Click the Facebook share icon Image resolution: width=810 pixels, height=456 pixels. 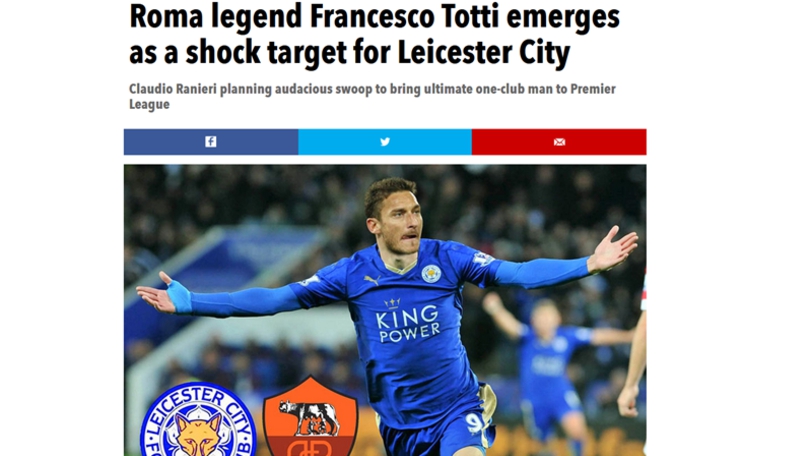[x=211, y=141]
